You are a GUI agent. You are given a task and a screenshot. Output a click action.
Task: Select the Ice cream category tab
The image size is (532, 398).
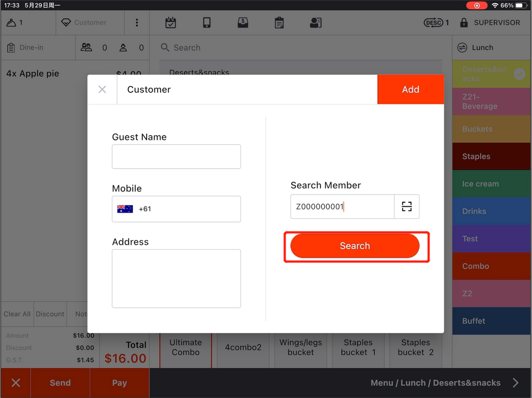[492, 184]
